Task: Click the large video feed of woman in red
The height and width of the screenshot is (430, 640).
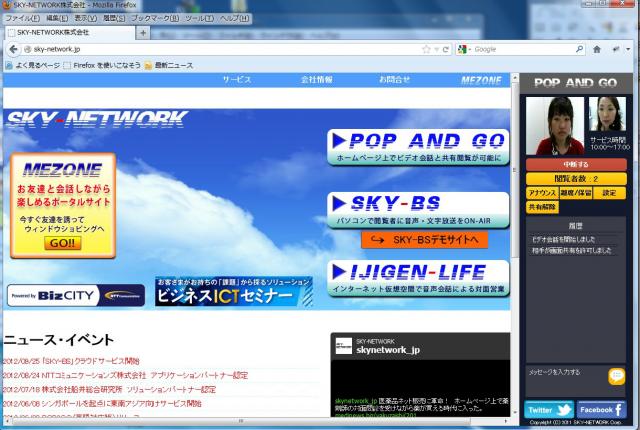Action: tap(555, 126)
